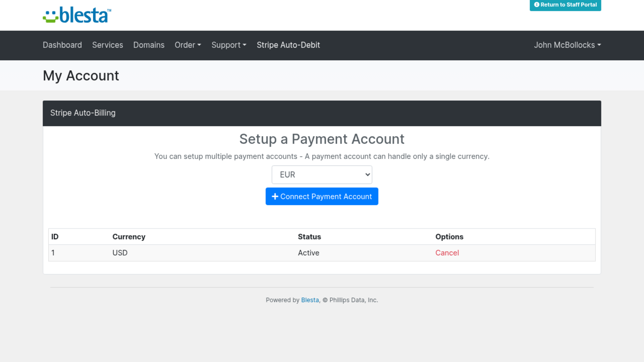Click the Stripe Auto-Billing panel title
Viewport: 644px width, 362px height.
click(x=83, y=113)
